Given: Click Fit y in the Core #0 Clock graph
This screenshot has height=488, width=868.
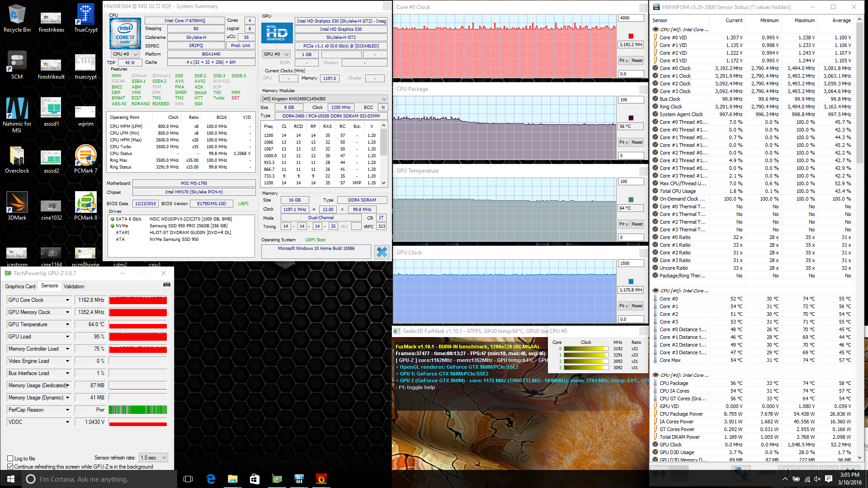Looking at the screenshot, I should 624,61.
